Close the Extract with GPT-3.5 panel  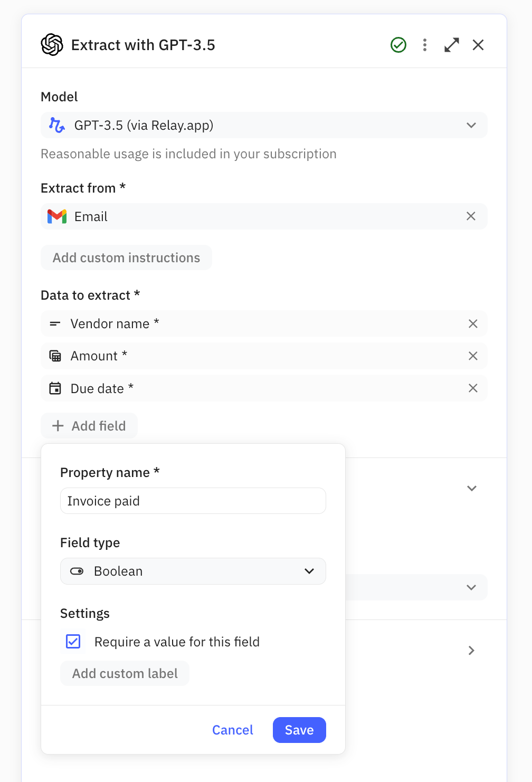(478, 45)
